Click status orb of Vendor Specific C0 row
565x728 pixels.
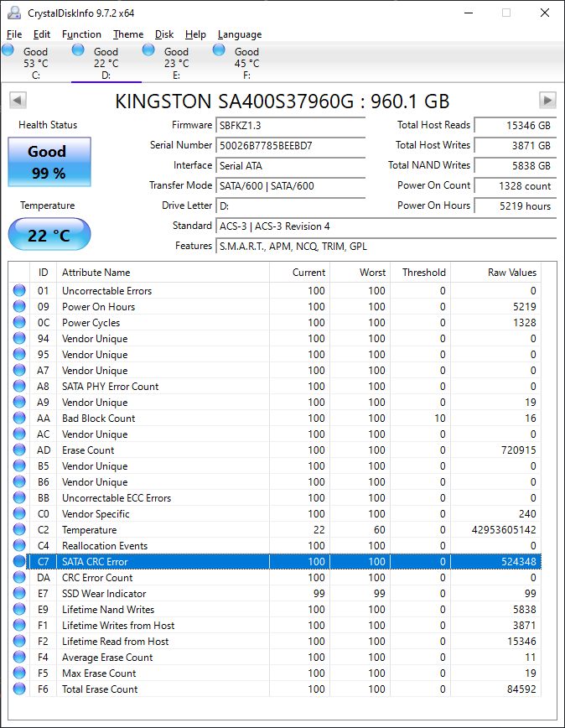(19, 513)
